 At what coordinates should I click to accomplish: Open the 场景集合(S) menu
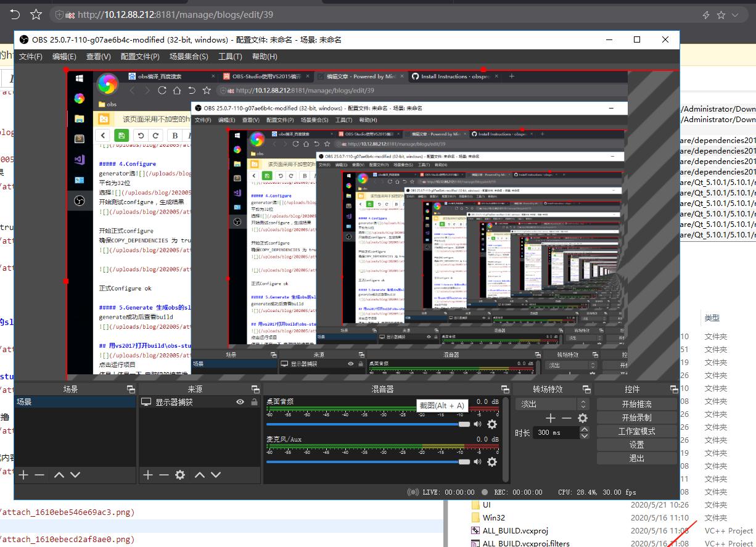coord(189,56)
